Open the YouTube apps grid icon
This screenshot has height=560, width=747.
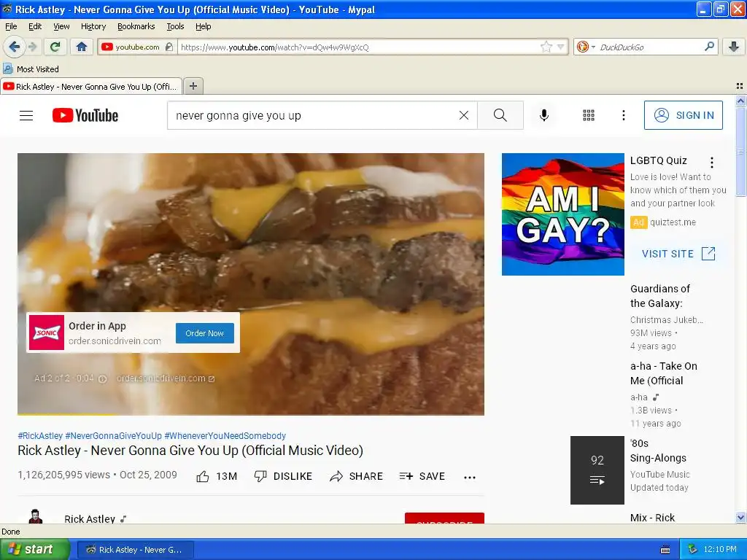(589, 115)
